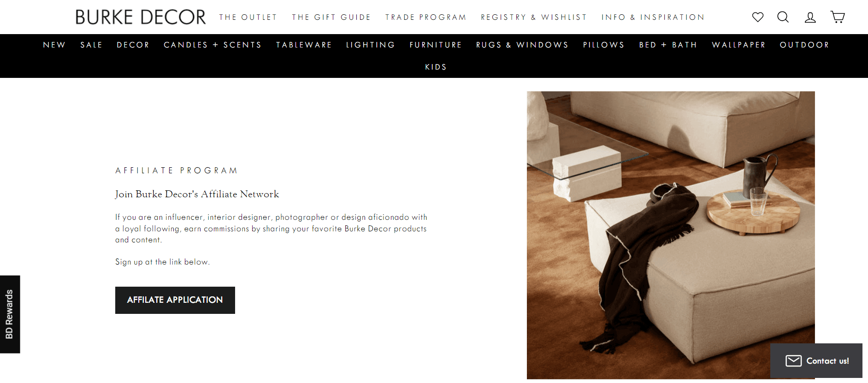The image size is (868, 383).
Task: Click the sofa and ottoman photo
Action: pyautogui.click(x=671, y=235)
